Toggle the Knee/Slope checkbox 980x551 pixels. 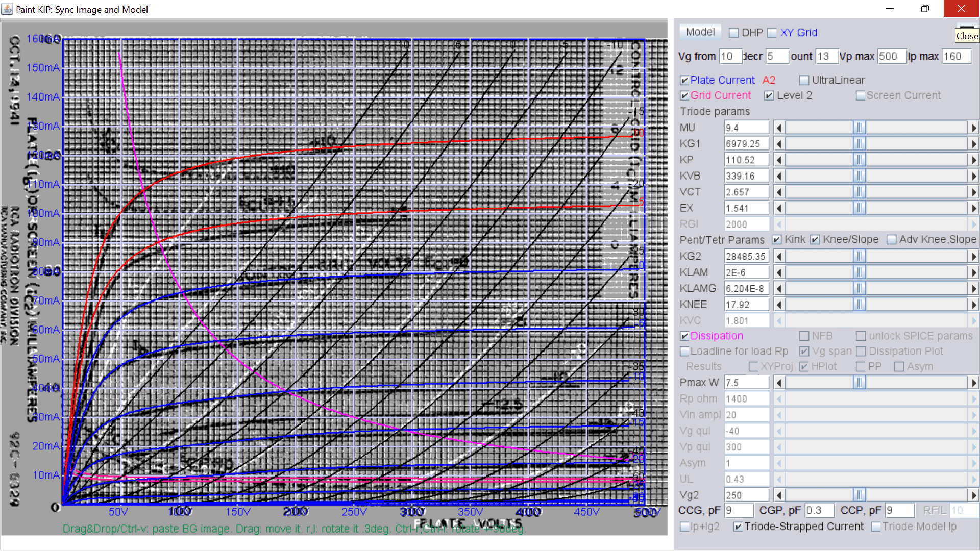(x=815, y=240)
